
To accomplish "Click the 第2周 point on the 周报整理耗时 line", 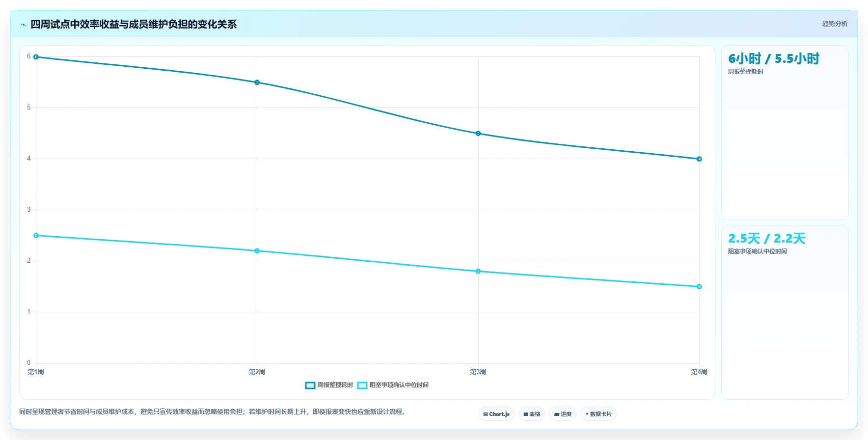I will [x=257, y=82].
